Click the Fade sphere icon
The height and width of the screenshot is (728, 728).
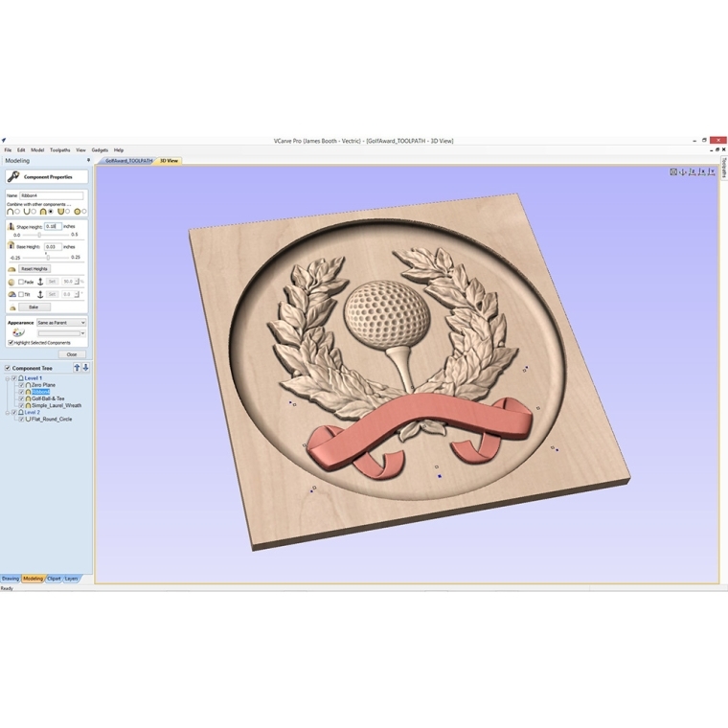pos(11,283)
